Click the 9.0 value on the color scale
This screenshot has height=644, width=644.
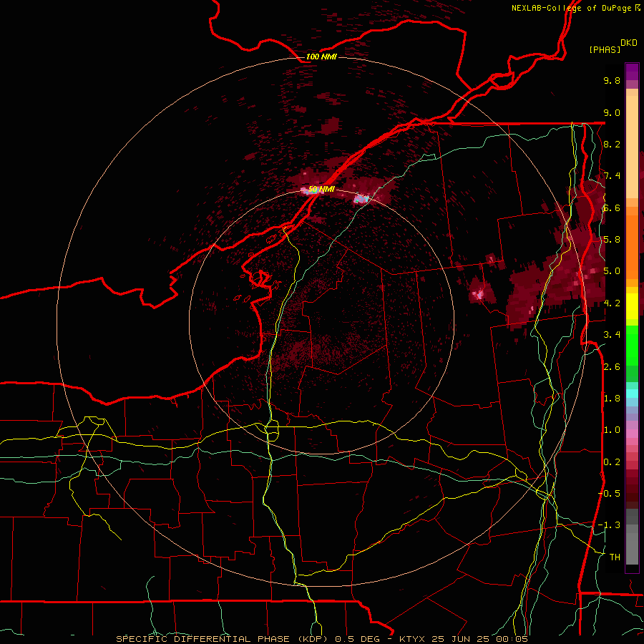(x=612, y=112)
